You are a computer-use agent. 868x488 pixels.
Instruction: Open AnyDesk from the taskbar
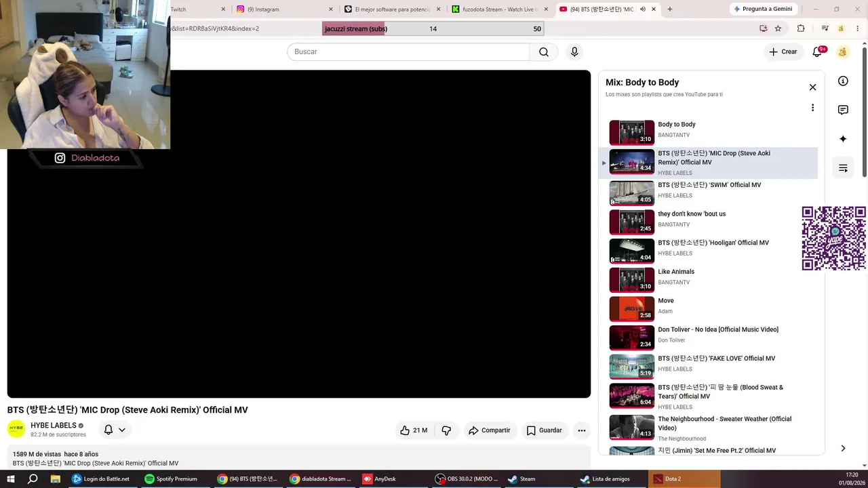point(394,479)
